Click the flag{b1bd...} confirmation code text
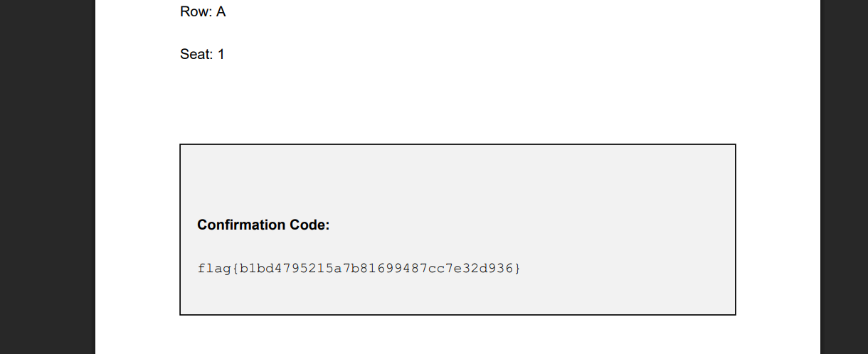 click(359, 269)
